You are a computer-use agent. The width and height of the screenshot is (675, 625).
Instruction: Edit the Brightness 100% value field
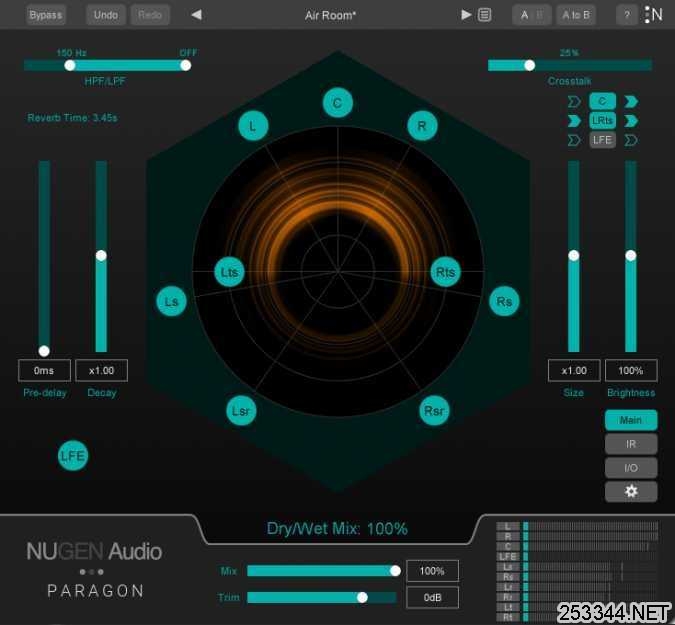[631, 370]
